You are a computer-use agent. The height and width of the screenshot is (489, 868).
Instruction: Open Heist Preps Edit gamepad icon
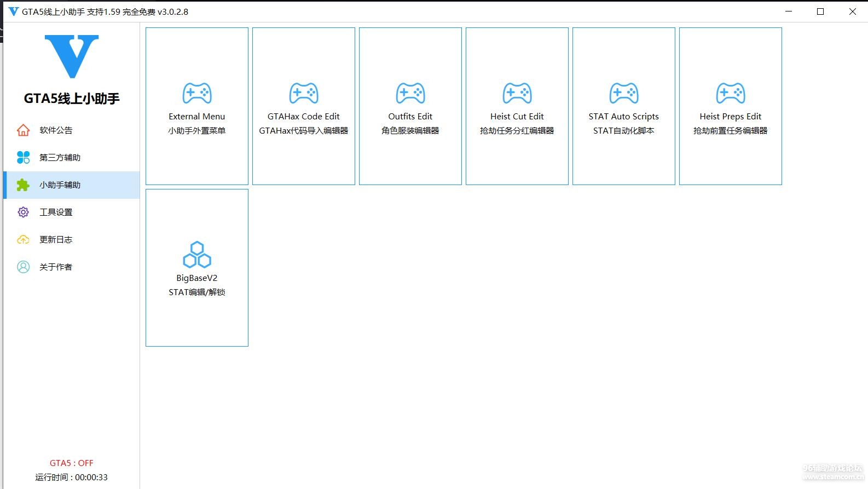[731, 94]
